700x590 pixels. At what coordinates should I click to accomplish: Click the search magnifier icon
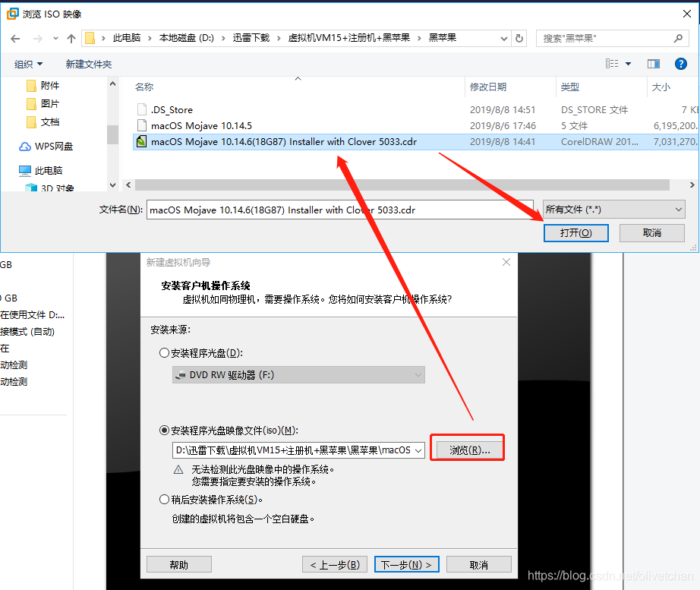tap(678, 39)
